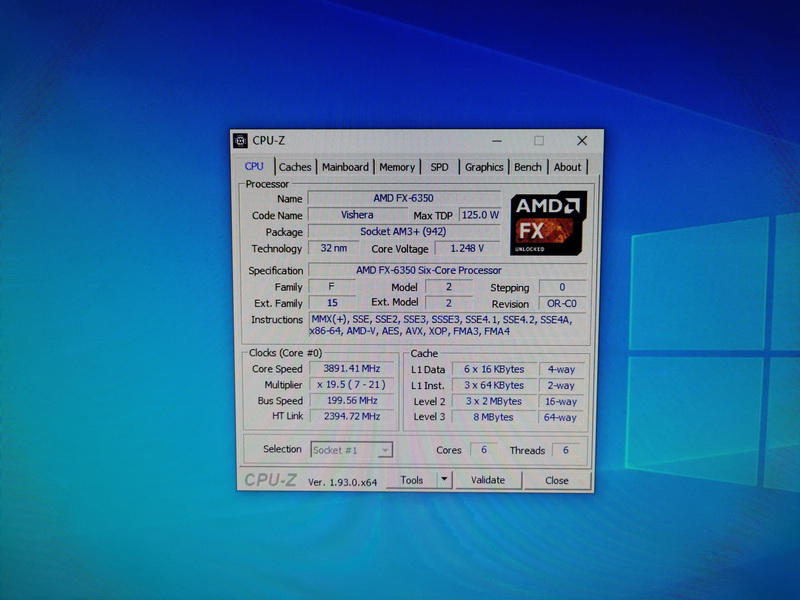Click the x 19.5 ( 7 - 21 ) multiplier value
This screenshot has width=800, height=600.
[x=352, y=384]
